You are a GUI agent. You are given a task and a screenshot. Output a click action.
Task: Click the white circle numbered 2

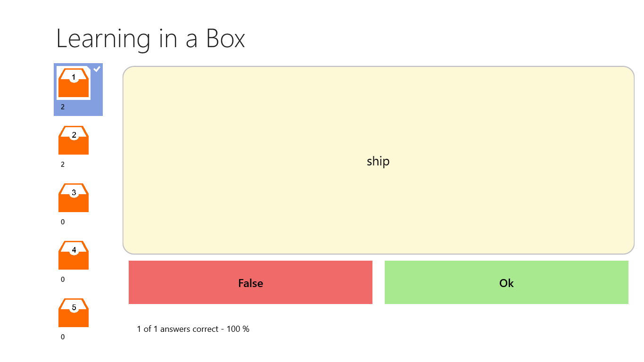point(74,135)
